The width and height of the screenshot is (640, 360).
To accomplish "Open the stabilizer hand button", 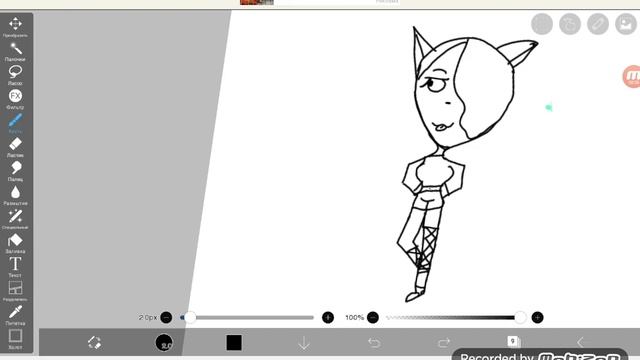I will click(570, 24).
